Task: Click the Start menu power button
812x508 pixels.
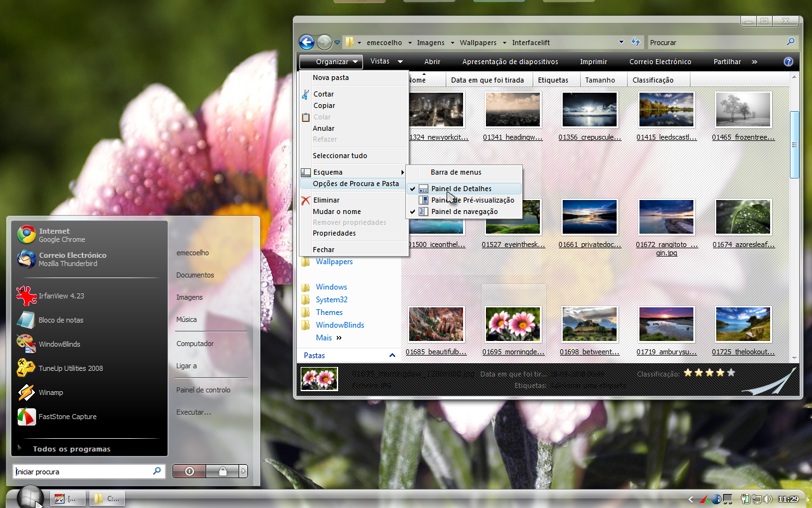Action: pos(190,471)
